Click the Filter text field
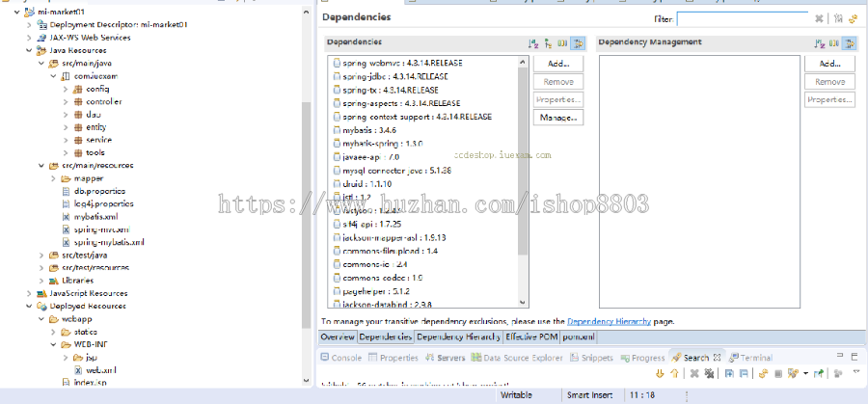868x404 pixels. click(x=743, y=19)
